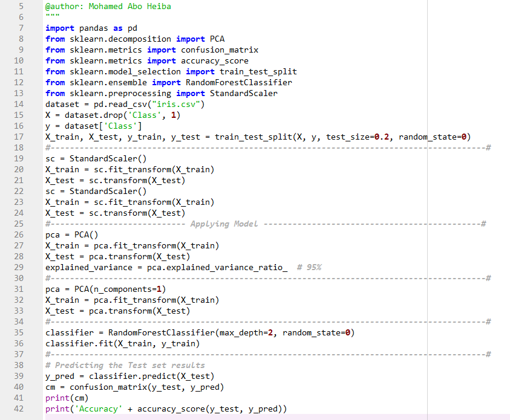Click line number 33 in the gutter
Image resolution: width=510 pixels, height=420 pixels.
pos(19,311)
